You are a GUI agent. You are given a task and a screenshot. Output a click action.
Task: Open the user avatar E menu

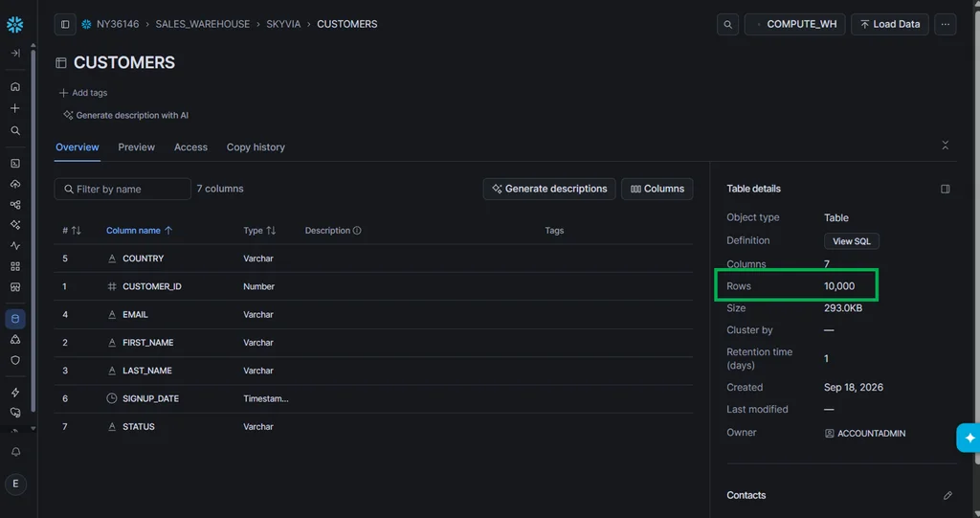(x=15, y=484)
